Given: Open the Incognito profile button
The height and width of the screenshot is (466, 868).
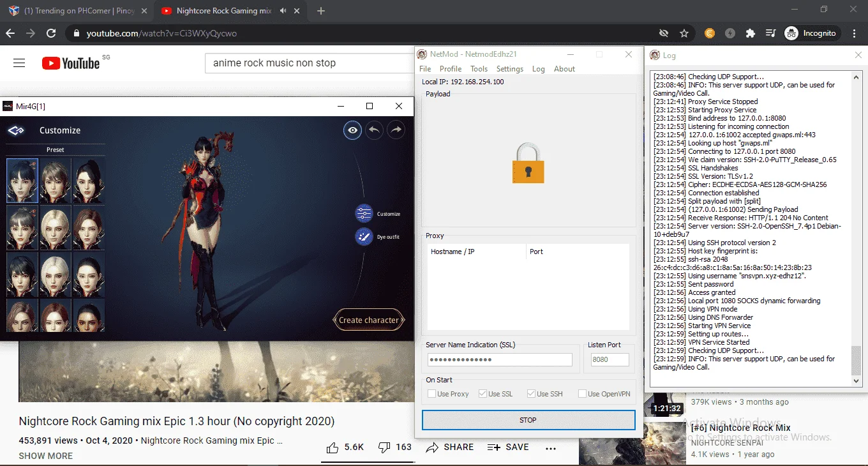Looking at the screenshot, I should [811, 33].
